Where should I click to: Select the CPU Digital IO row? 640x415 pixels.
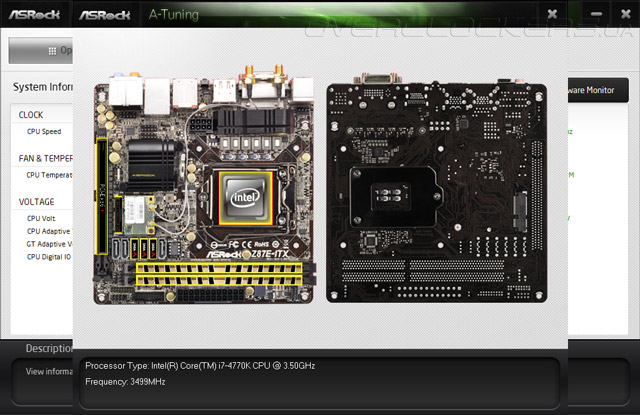pos(49,257)
